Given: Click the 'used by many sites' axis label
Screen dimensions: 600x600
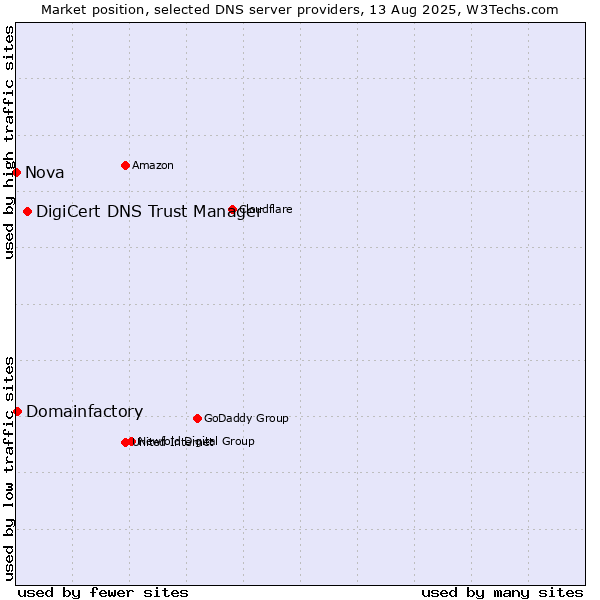Looking at the screenshot, I should [x=502, y=593].
